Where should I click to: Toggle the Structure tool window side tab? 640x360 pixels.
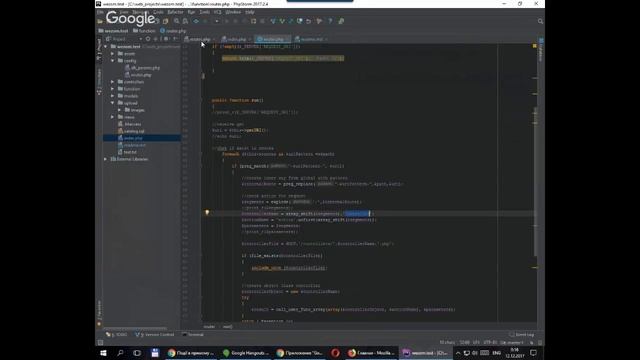(x=99, y=82)
